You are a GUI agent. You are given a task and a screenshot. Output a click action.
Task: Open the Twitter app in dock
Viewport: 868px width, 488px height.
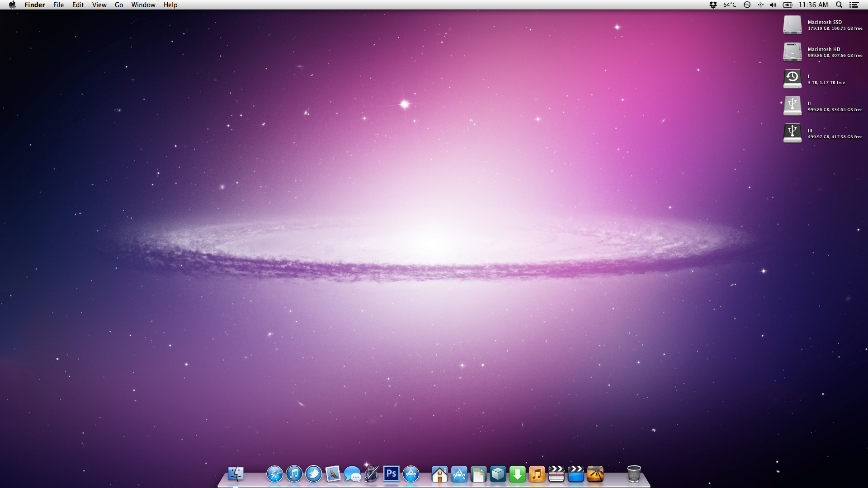(x=313, y=474)
